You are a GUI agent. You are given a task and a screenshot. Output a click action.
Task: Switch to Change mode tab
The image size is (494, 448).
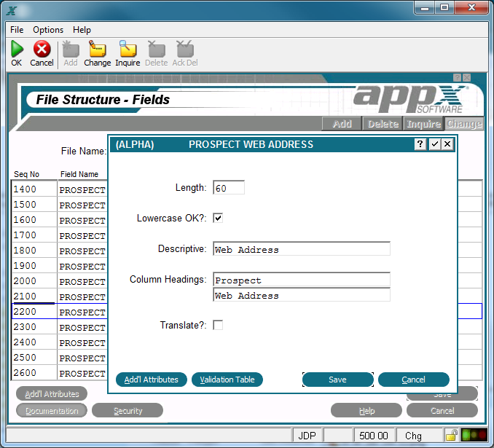(463, 124)
